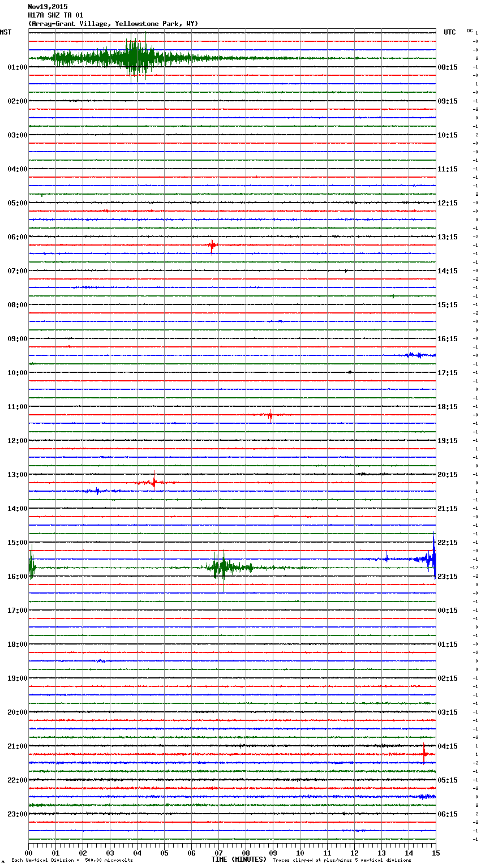This screenshot has height=868, width=481.
Task: Click the blue burst on the 13:30 trace
Action: pyautogui.click(x=97, y=491)
